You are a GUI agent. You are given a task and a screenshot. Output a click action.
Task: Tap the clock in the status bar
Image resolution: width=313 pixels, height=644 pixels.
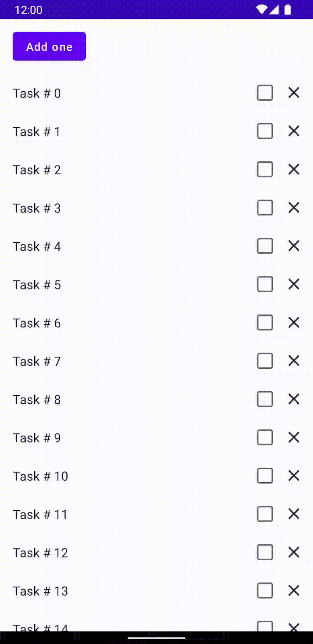click(28, 10)
